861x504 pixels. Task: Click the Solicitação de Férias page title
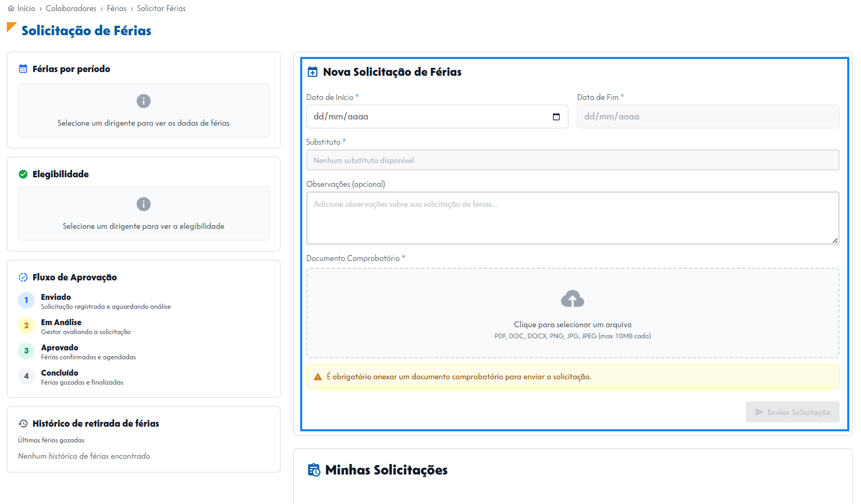pyautogui.click(x=86, y=31)
